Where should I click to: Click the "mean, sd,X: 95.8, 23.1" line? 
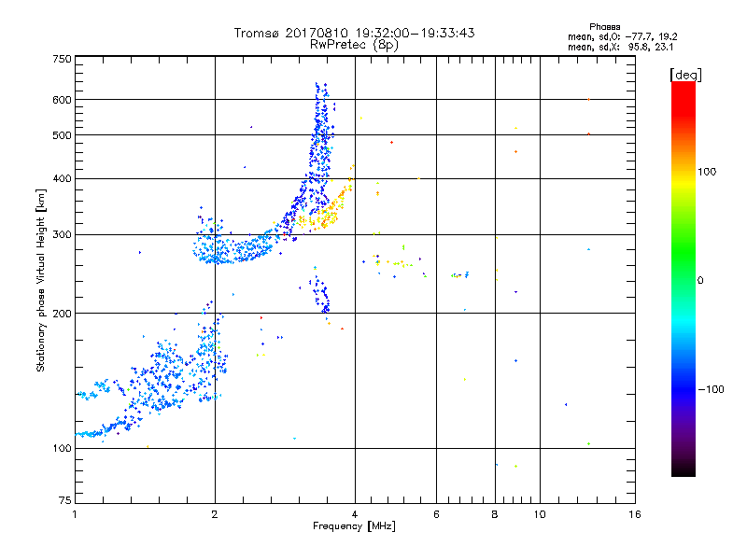(620, 48)
